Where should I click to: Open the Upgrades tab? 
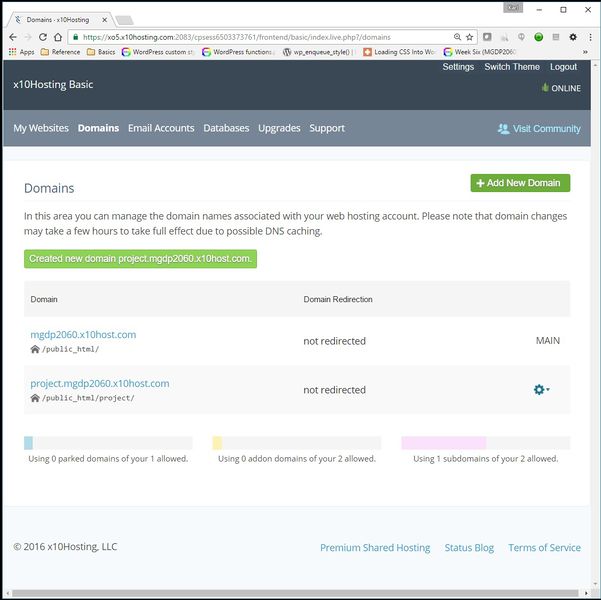click(x=279, y=128)
